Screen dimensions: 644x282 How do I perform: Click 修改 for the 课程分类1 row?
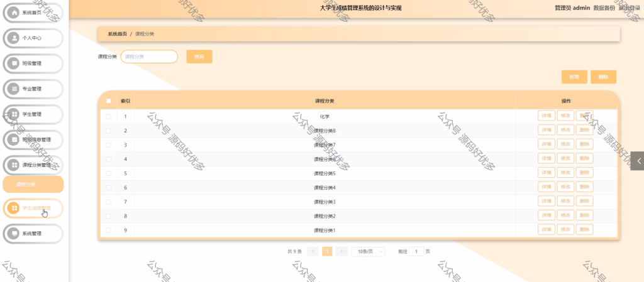coord(565,229)
